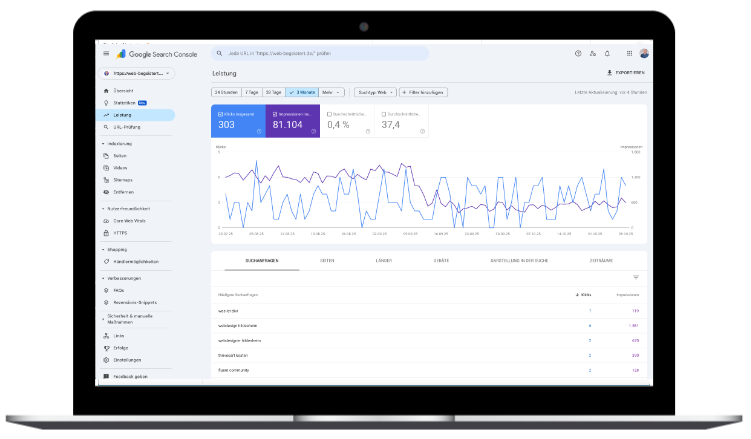Screen dimensions: 751x439
Task: Open the Suchtyp: Web dropdown
Action: pos(374,92)
